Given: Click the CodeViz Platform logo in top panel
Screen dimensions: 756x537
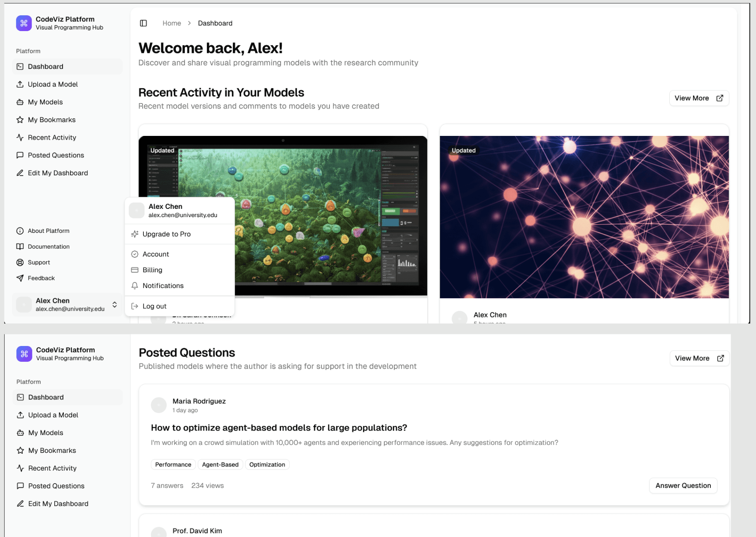Looking at the screenshot, I should pos(24,23).
